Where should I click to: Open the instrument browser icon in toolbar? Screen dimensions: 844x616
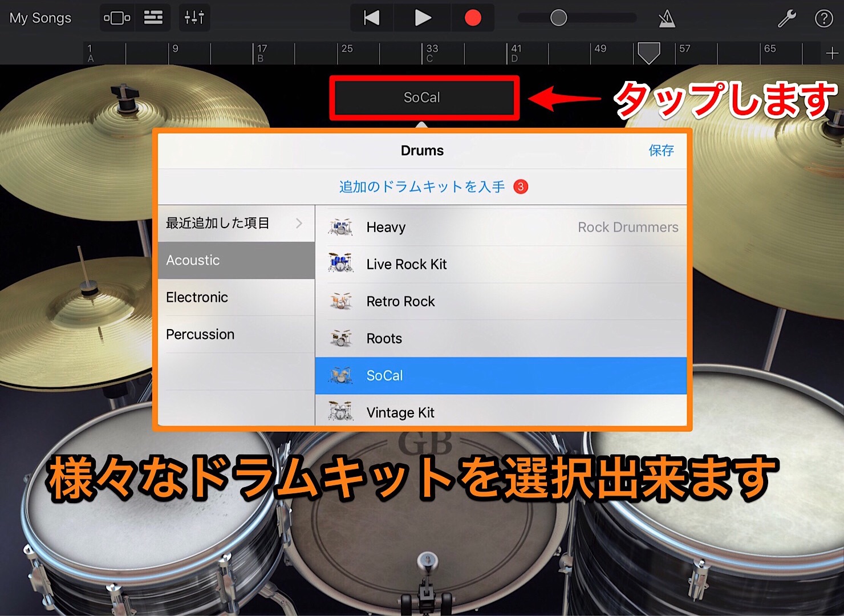(117, 18)
